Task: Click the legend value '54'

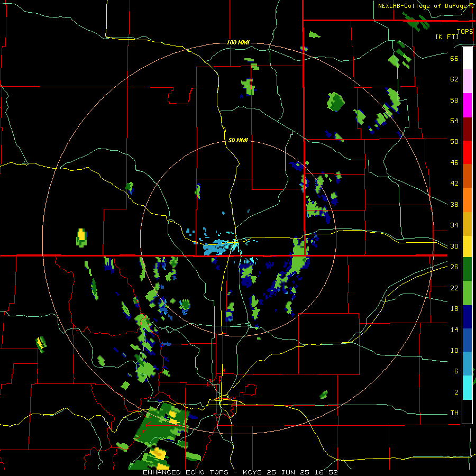Action: (454, 121)
